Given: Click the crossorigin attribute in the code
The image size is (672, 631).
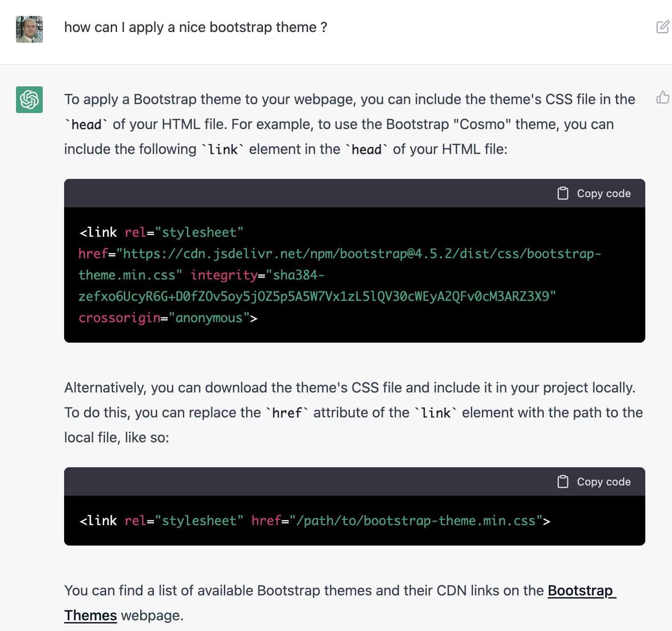Looking at the screenshot, I should pyautogui.click(x=119, y=318).
